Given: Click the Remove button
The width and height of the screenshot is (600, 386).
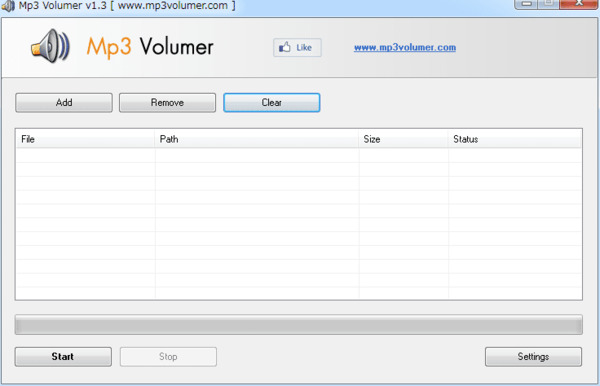Looking at the screenshot, I should [x=167, y=103].
